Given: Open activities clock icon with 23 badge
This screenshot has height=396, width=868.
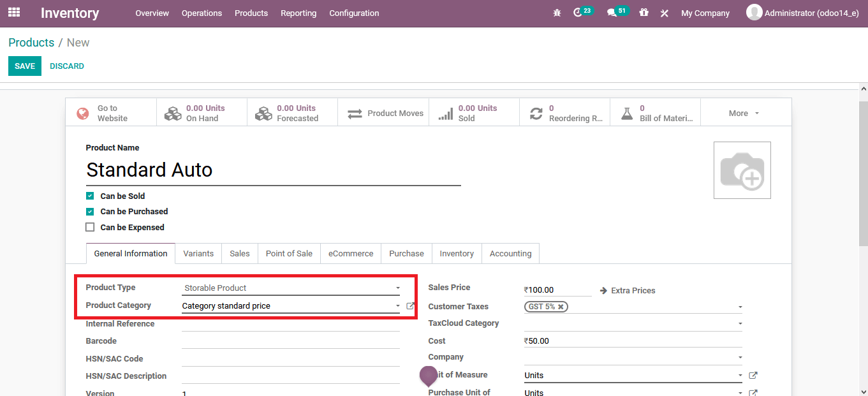Looking at the screenshot, I should click(578, 13).
